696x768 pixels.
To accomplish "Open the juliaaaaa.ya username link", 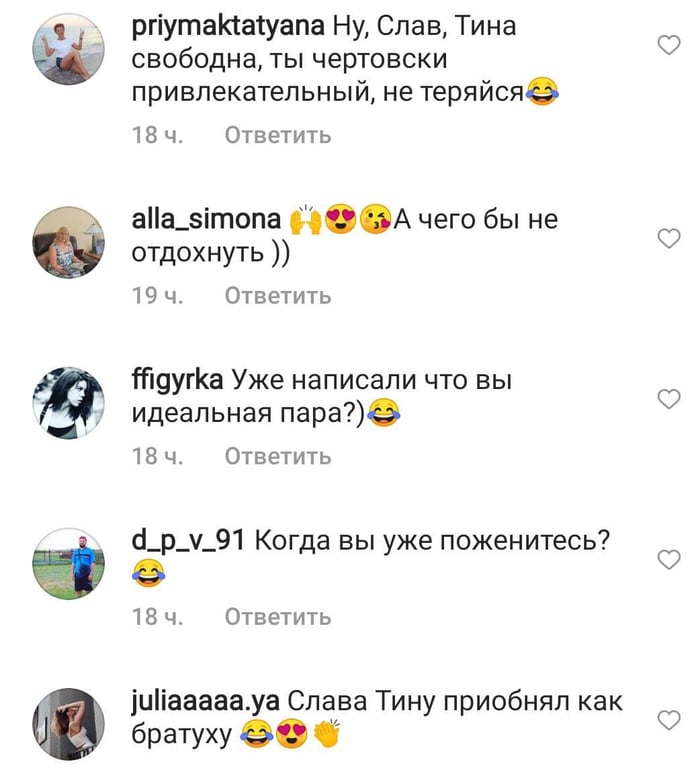I will 206,702.
